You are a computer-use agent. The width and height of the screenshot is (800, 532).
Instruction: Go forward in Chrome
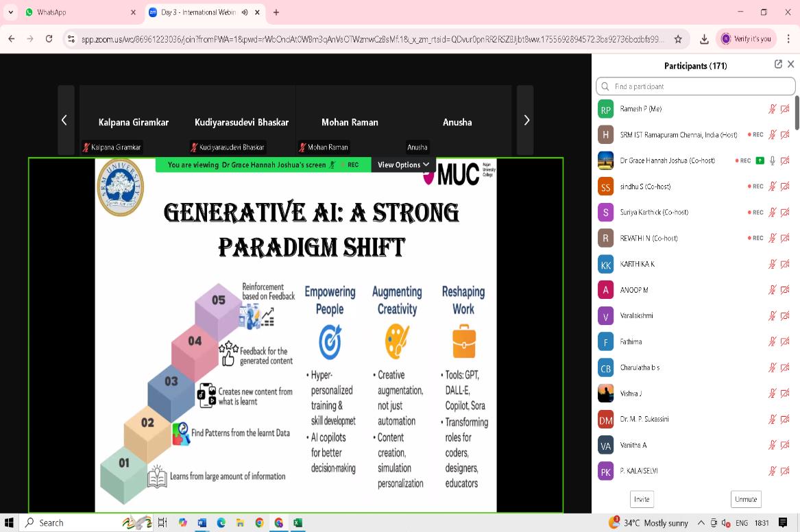pos(30,39)
